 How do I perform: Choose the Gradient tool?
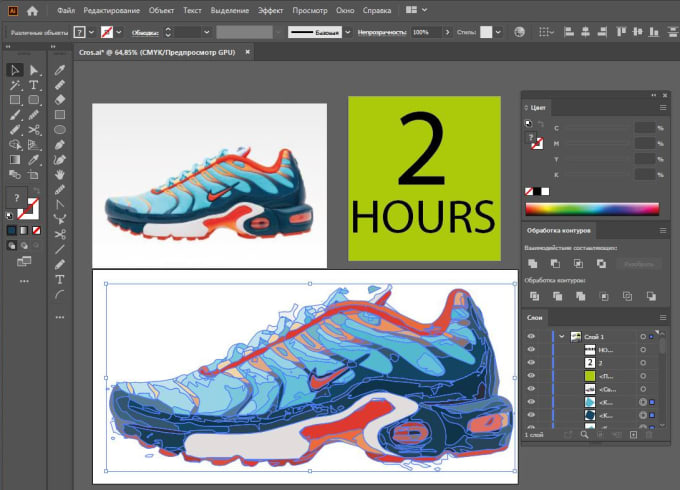tap(15, 160)
